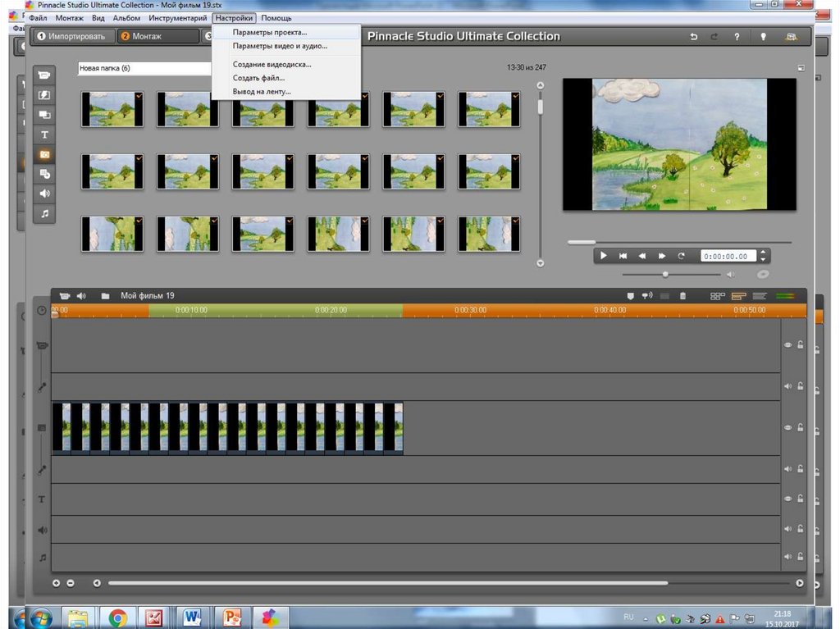The image size is (840, 629).
Task: Mute the music track at bottom
Action: (788, 557)
